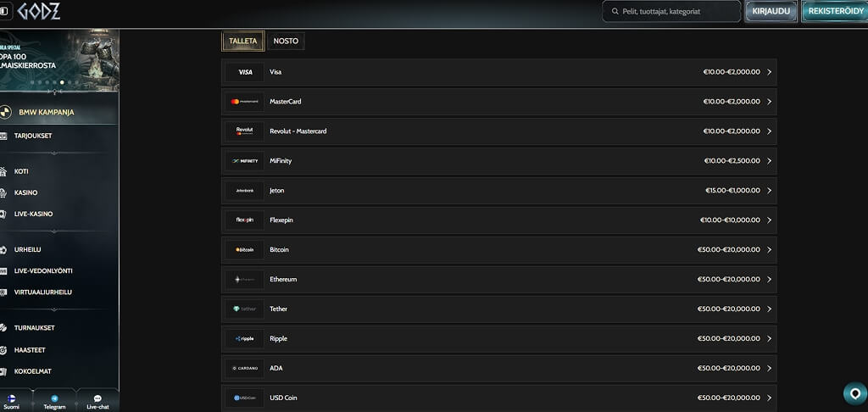Toggle the sidebar collapse button near logo
The height and width of the screenshot is (412, 868).
point(4,11)
